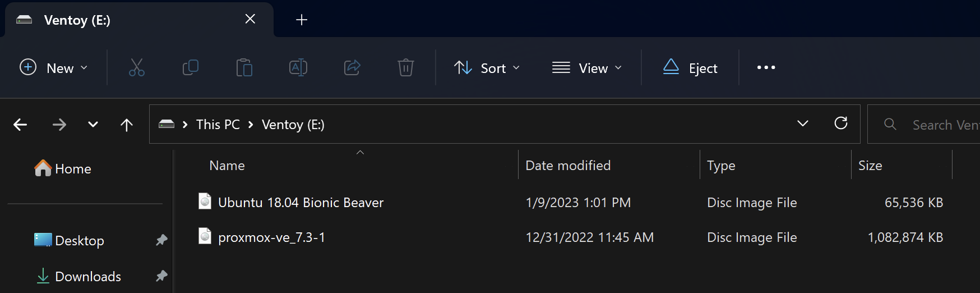Image resolution: width=980 pixels, height=293 pixels.
Task: Open the New item dropdown
Action: pos(54,67)
